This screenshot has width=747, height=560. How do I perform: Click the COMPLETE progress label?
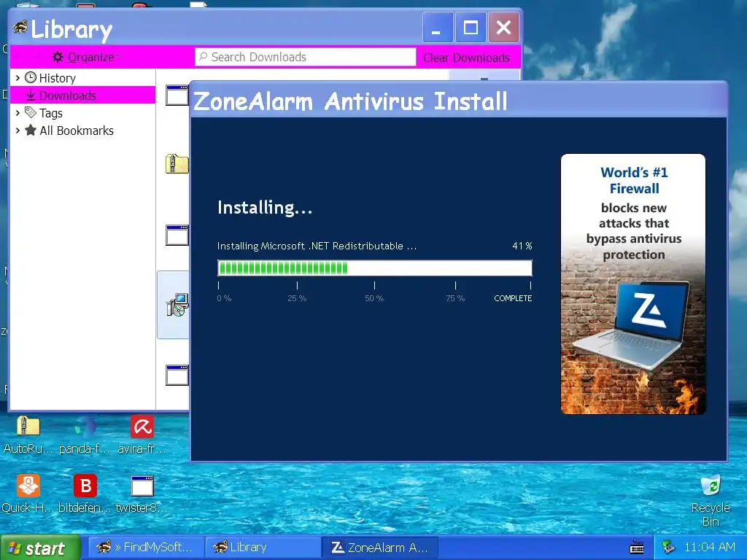513,298
